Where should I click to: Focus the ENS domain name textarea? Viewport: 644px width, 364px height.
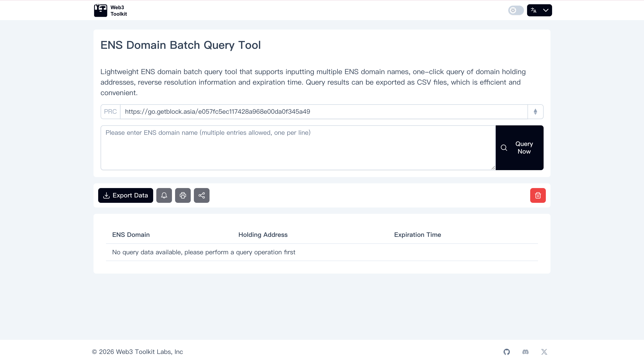coord(298,148)
